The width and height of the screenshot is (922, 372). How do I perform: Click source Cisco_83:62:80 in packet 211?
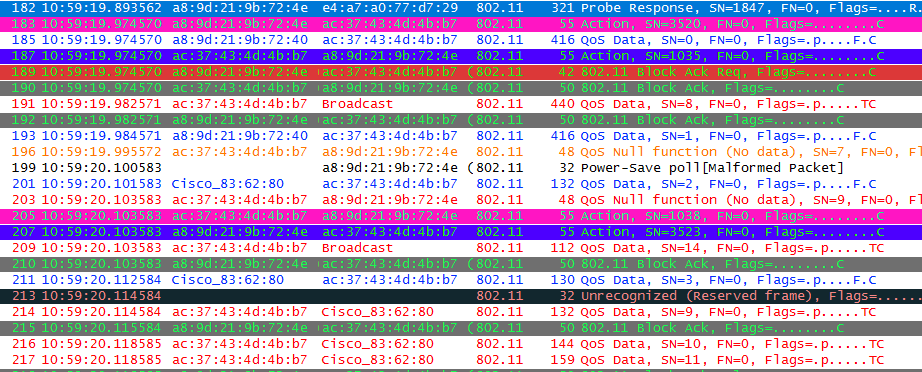coord(228,280)
